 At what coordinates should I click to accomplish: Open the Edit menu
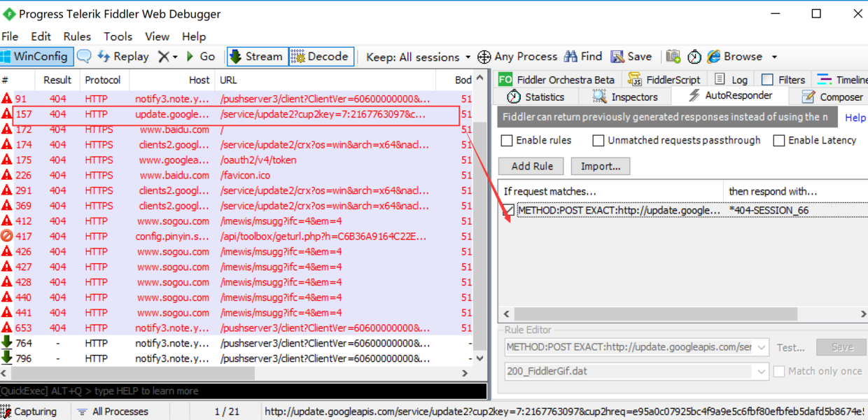point(41,36)
